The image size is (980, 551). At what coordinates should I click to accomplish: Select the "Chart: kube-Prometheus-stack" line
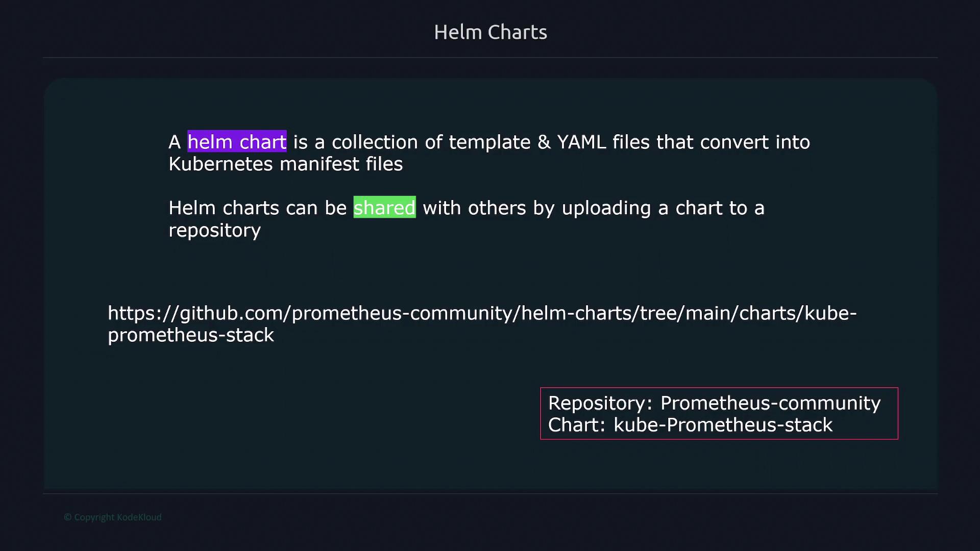690,425
